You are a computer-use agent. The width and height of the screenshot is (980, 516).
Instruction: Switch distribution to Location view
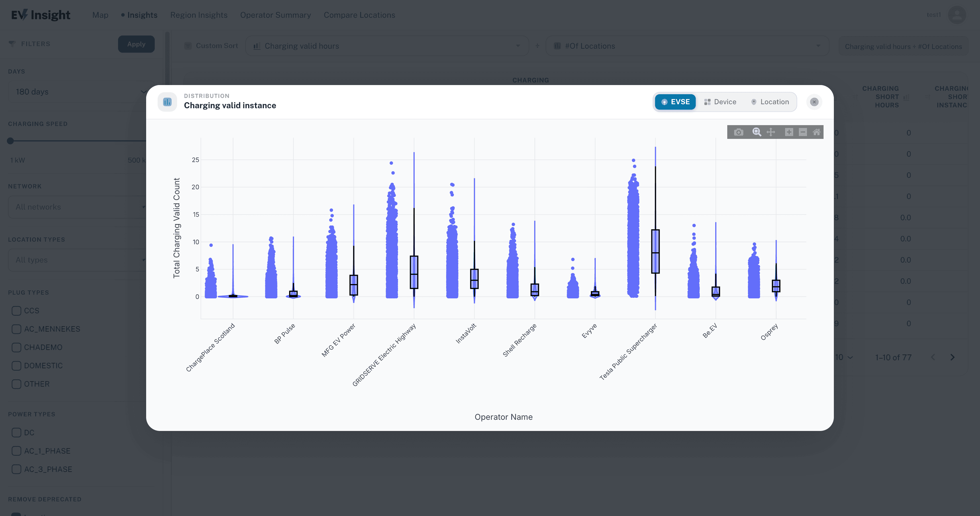click(x=770, y=102)
